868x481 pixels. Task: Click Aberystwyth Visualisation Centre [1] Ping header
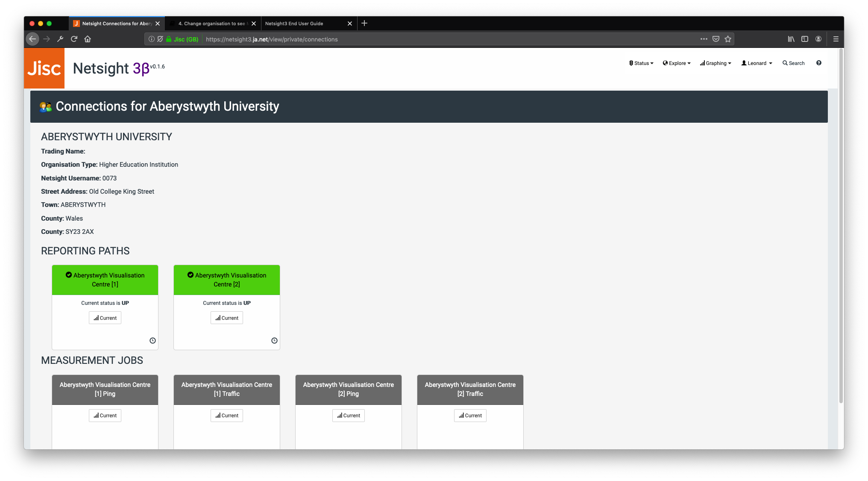[x=105, y=390]
